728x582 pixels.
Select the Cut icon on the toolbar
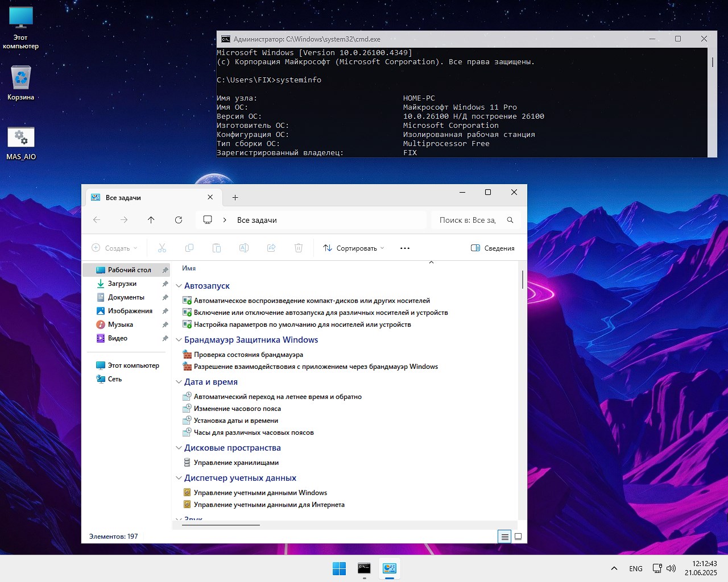[x=162, y=248]
